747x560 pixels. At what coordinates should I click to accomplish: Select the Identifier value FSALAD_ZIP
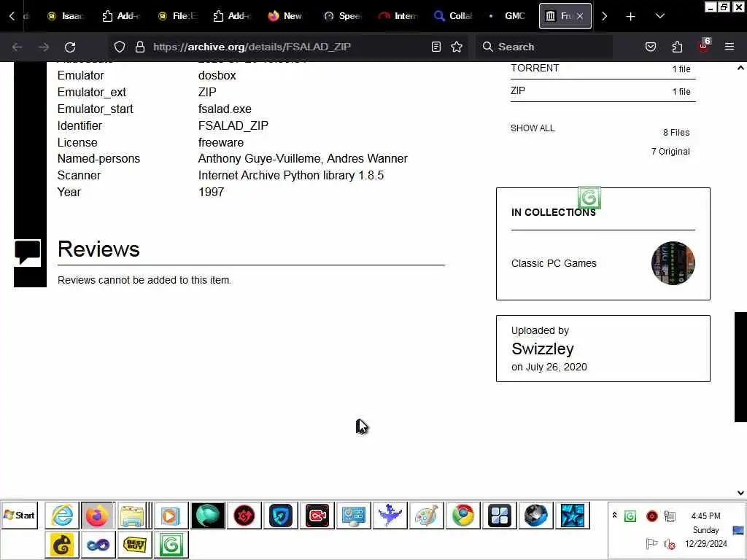point(233,125)
